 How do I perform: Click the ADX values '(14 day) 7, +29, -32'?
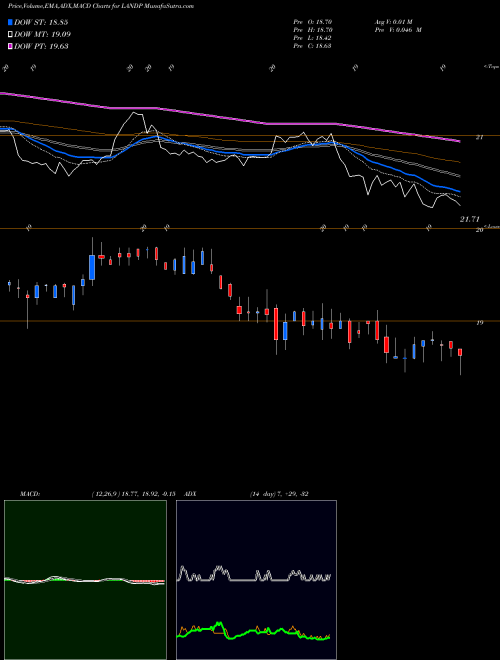click(279, 494)
